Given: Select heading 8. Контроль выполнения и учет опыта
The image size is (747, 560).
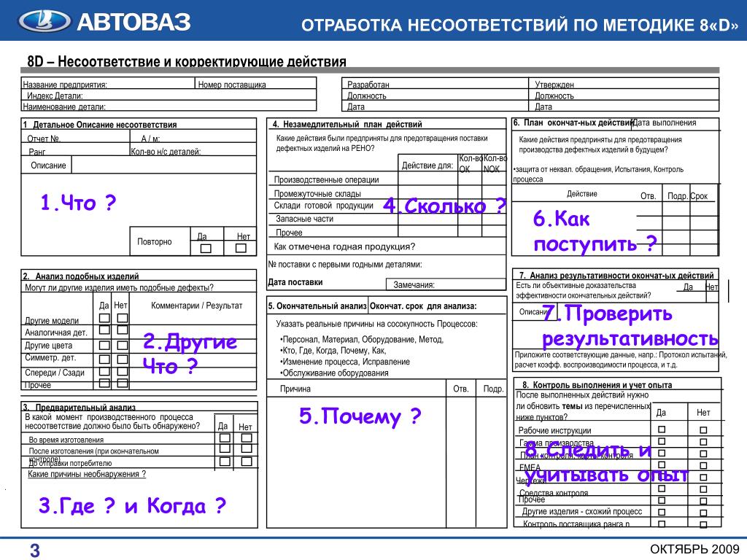Looking at the screenshot, I should tap(597, 384).
